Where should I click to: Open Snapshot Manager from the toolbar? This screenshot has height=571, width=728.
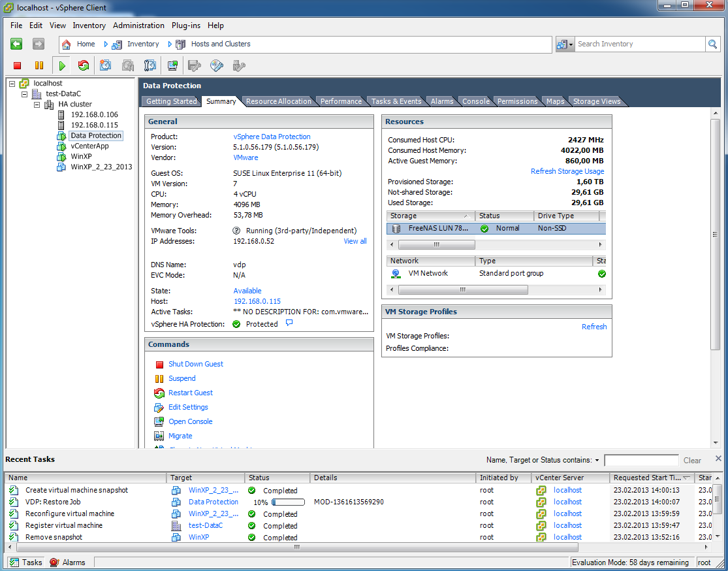(x=150, y=65)
